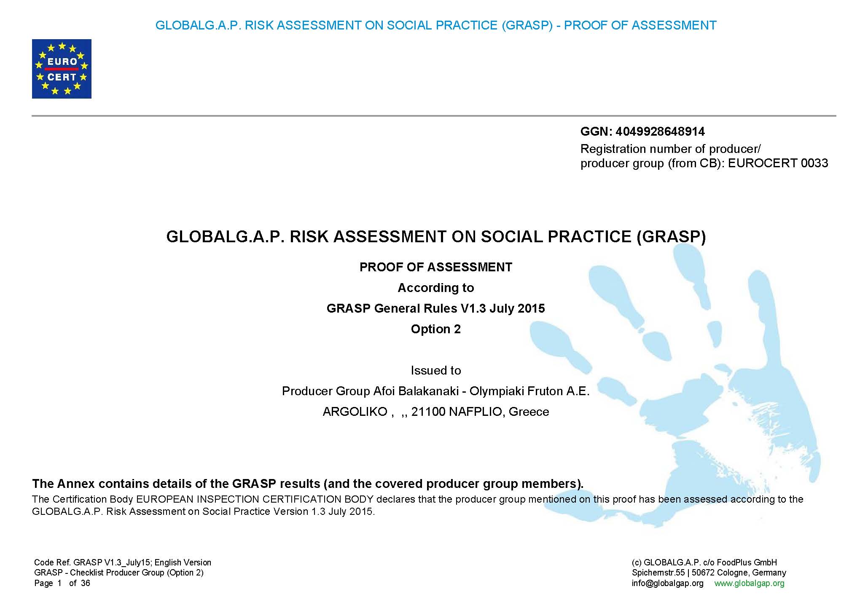868x613 pixels.
Task: Click the blue page header title
Action: click(x=435, y=25)
